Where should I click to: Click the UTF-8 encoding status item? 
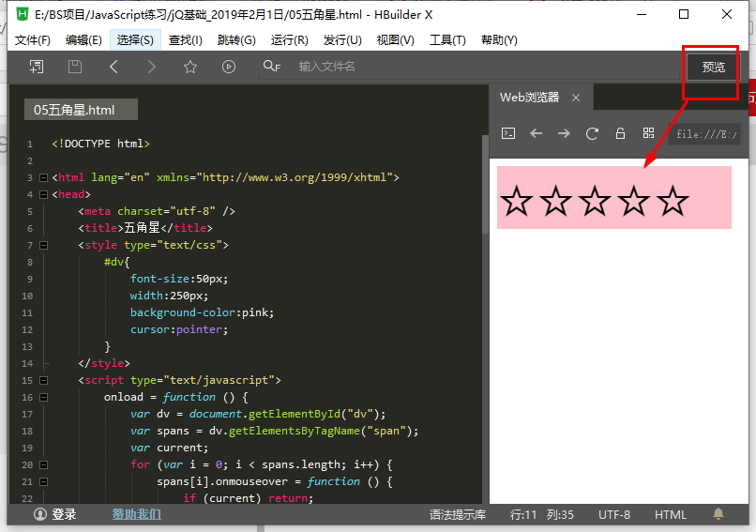point(614,514)
